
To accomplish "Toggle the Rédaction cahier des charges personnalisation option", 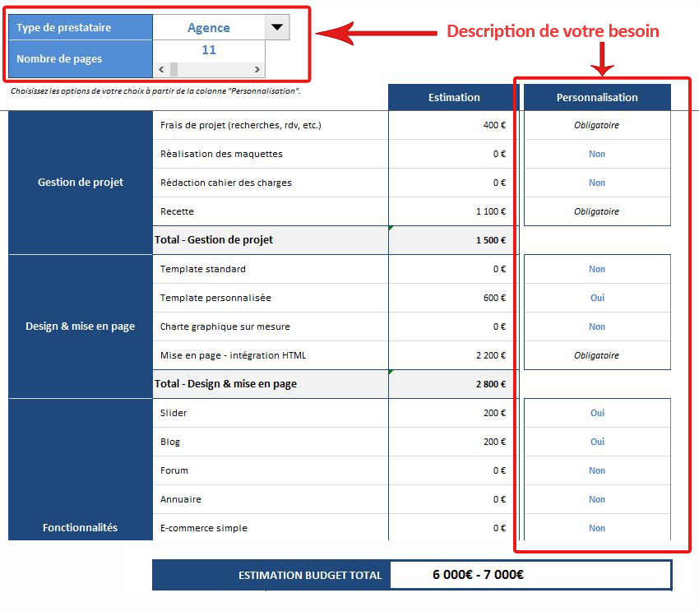I will 597,183.
